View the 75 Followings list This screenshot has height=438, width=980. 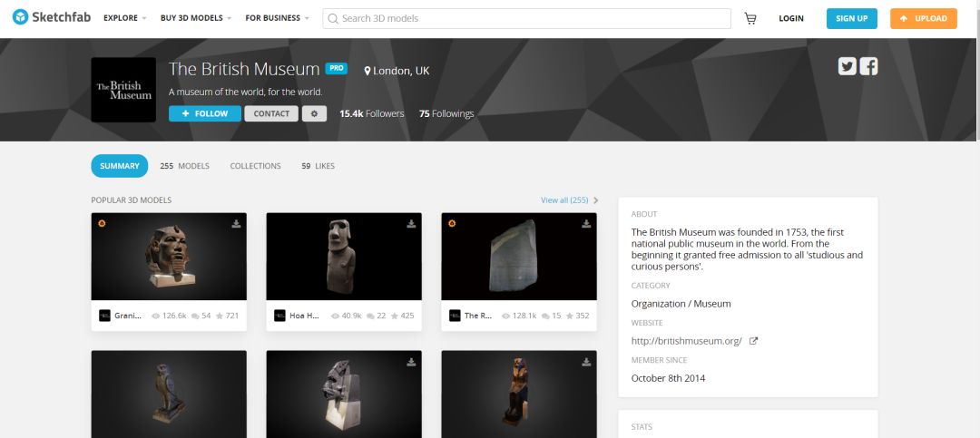point(446,113)
